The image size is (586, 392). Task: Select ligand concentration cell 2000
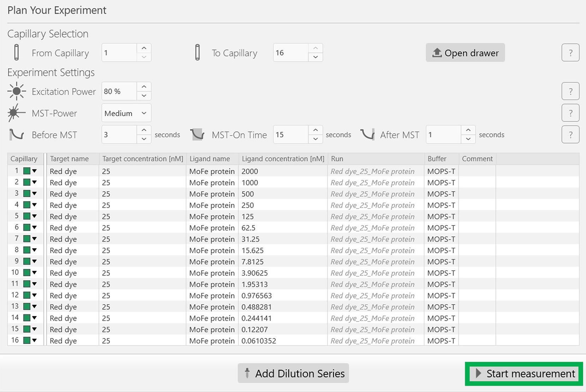click(283, 171)
